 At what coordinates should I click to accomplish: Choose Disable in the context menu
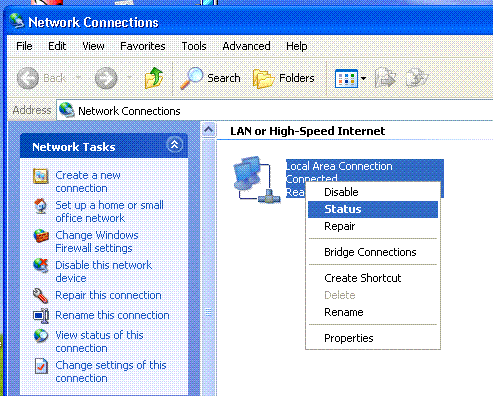tap(373, 192)
